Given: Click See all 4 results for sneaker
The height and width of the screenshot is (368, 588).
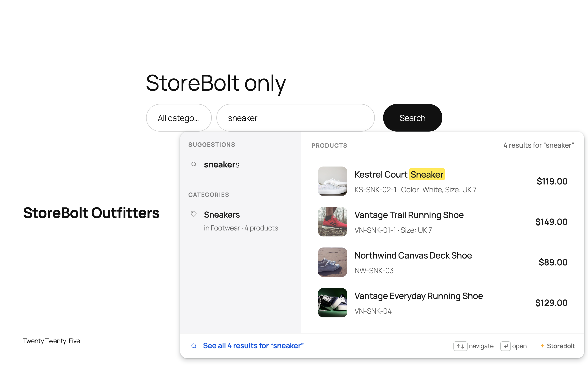Looking at the screenshot, I should [x=253, y=346].
